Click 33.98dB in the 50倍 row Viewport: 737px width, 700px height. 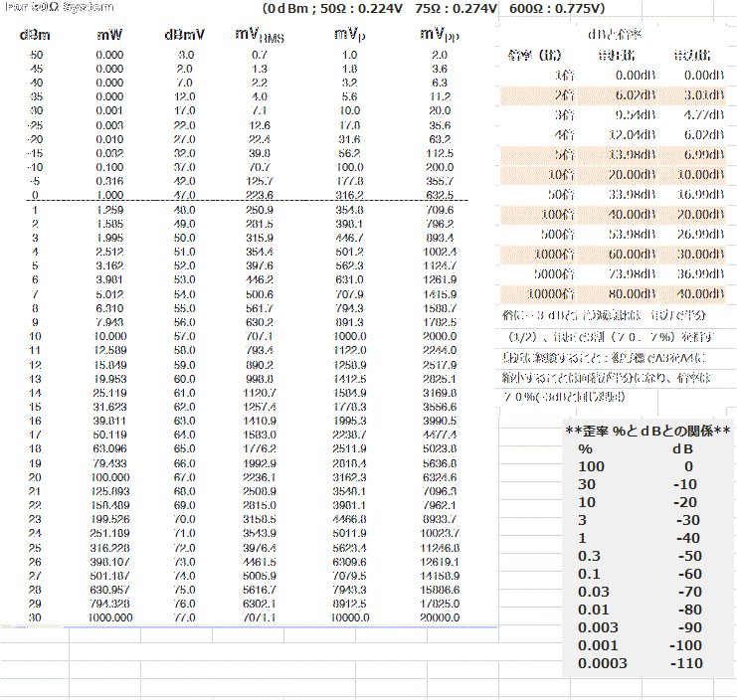[633, 195]
